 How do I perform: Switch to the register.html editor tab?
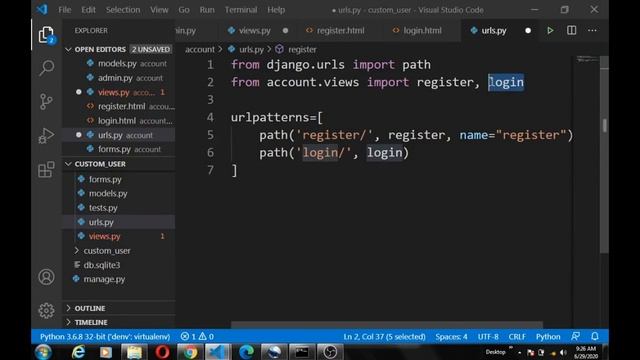pos(340,31)
